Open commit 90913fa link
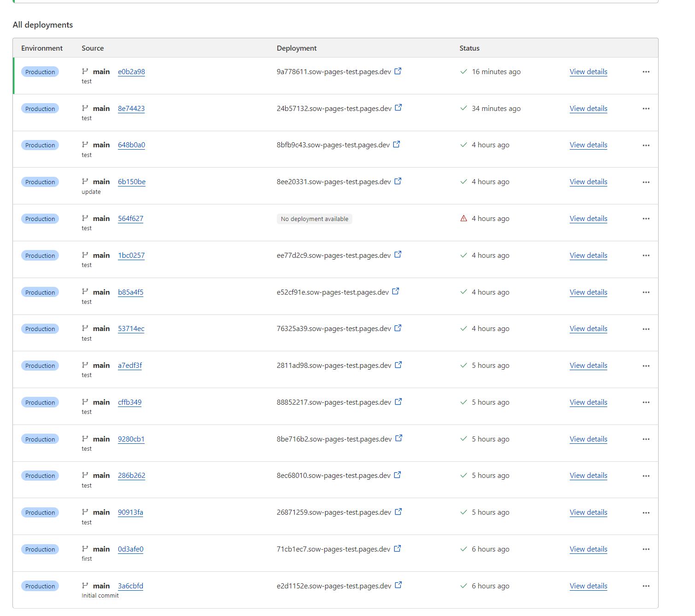The width and height of the screenshot is (695, 616). (x=130, y=512)
